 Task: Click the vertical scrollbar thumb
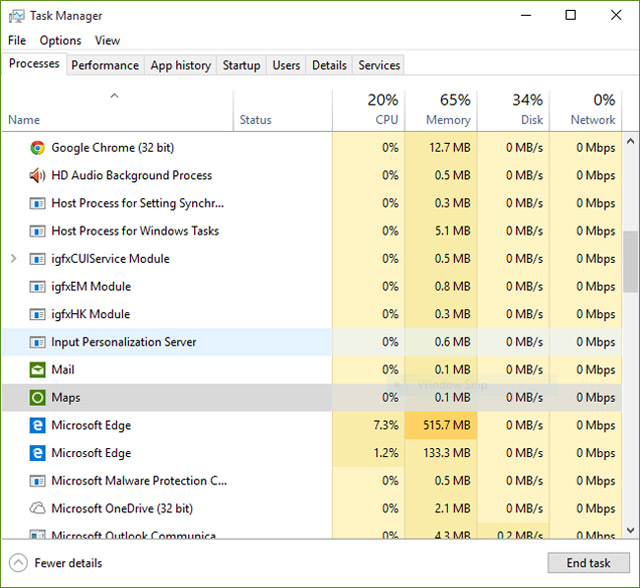(x=631, y=262)
